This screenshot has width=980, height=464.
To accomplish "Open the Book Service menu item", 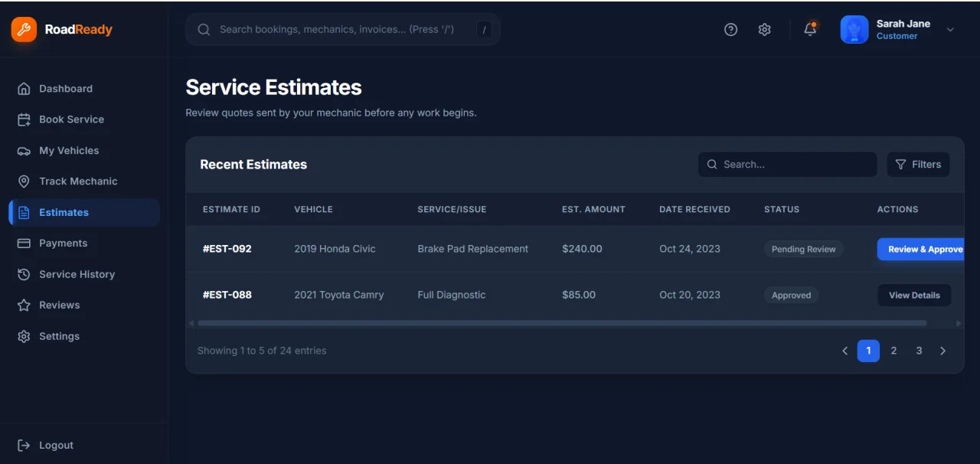I will pyautogui.click(x=84, y=119).
